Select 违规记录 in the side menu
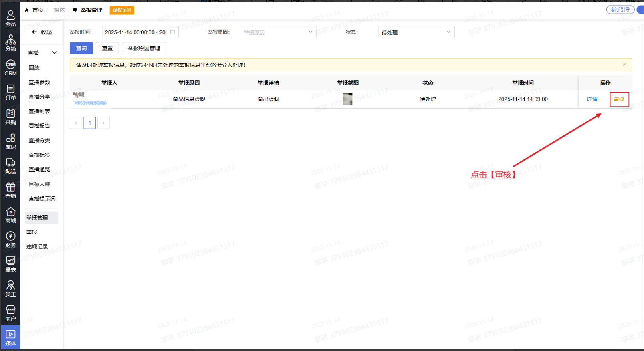The width and height of the screenshot is (644, 351). (37, 247)
